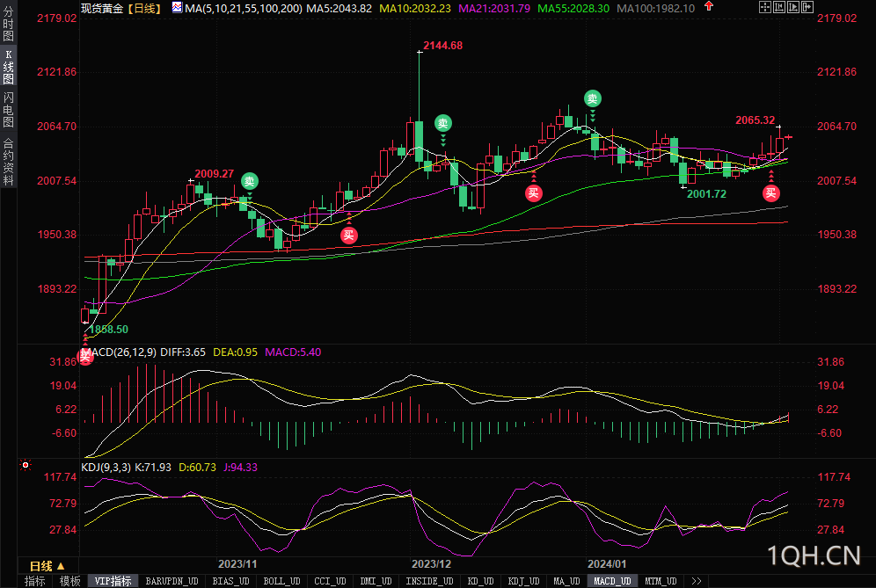The width and height of the screenshot is (876, 588).
Task: Expand more indicator tabs with >> arrow
Action: 696,581
